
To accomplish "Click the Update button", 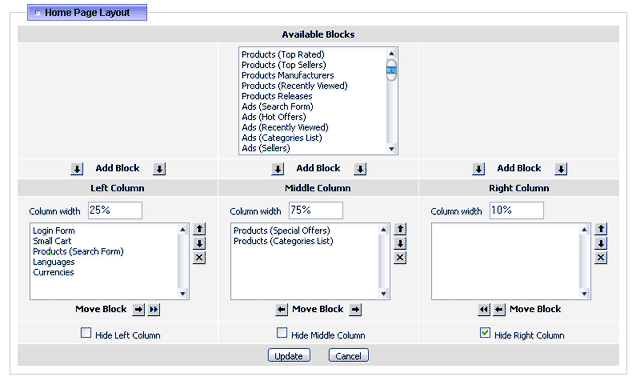I will (289, 356).
